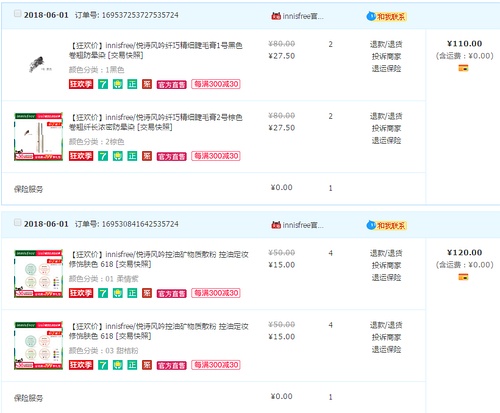Click 7-day return badge on black mascara item
The height and width of the screenshot is (413, 500).
103,84
